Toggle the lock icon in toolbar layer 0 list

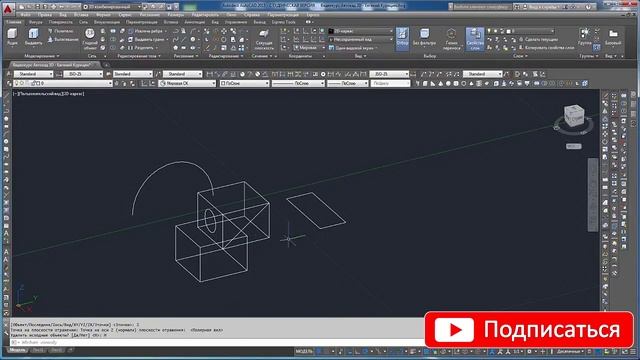pos(33,83)
